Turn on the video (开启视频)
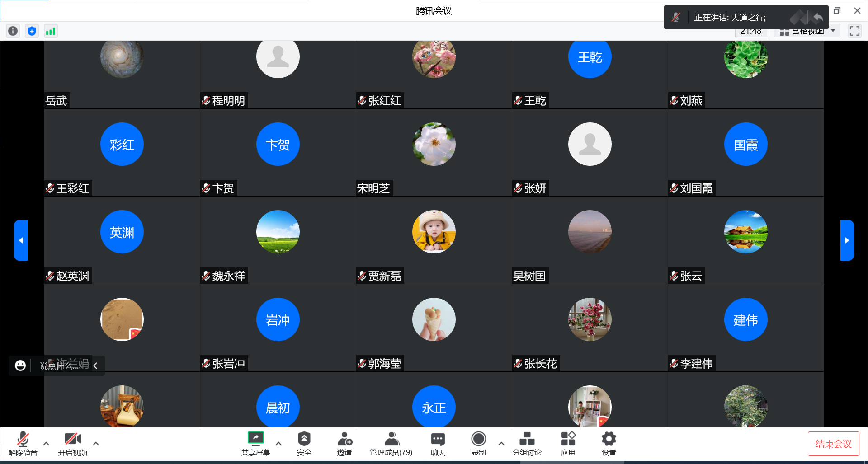868x464 pixels. (x=72, y=443)
